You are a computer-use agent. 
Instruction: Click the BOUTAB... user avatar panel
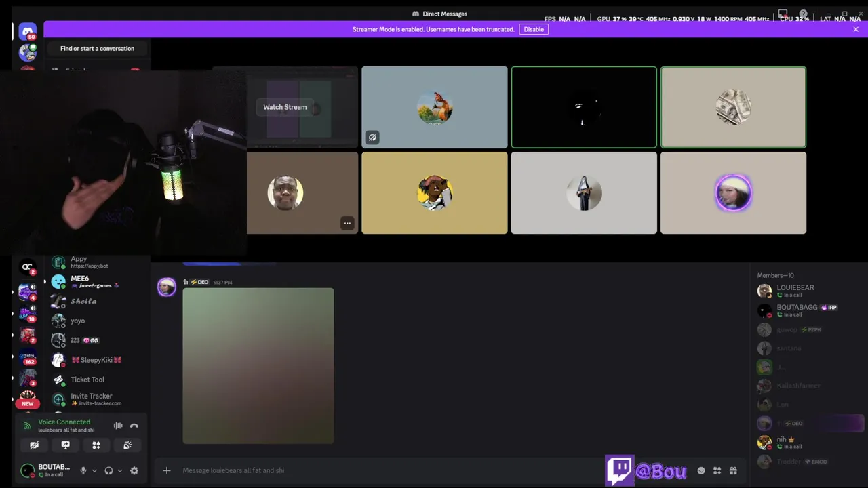click(x=46, y=470)
